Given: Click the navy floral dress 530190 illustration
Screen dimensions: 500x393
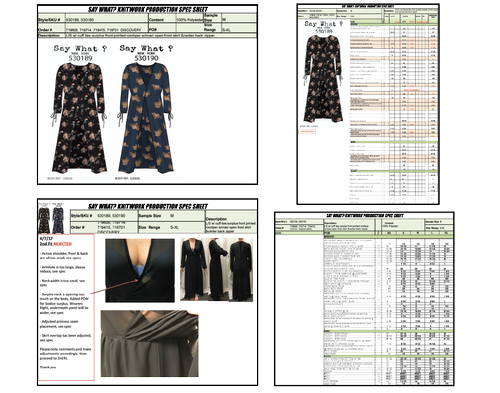Looking at the screenshot, I should pos(145,118).
